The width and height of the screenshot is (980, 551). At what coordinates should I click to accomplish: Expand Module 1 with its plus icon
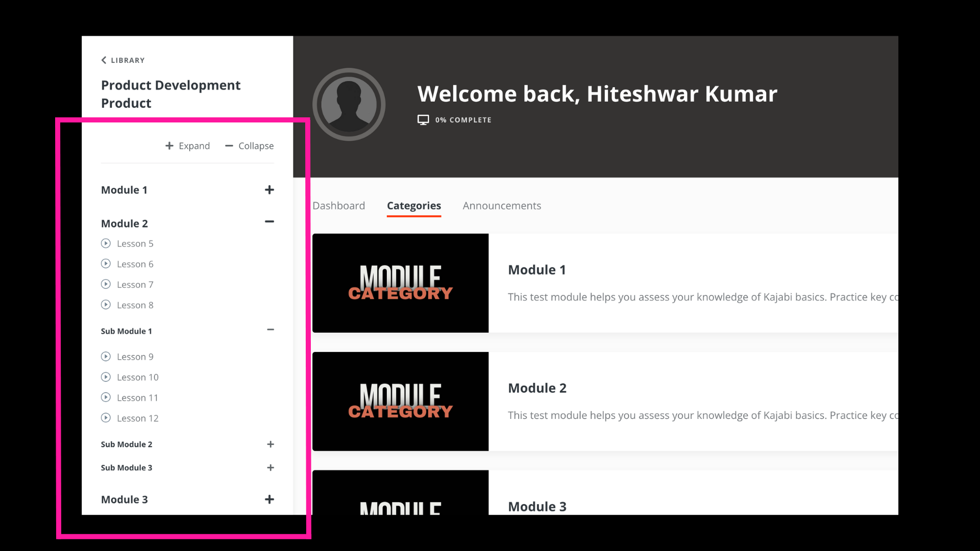[269, 190]
